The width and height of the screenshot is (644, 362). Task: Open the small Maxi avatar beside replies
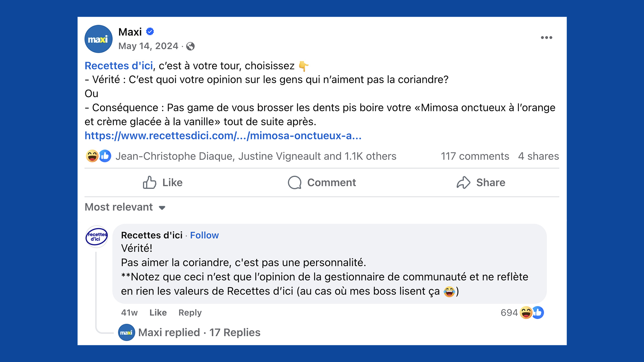point(126,333)
